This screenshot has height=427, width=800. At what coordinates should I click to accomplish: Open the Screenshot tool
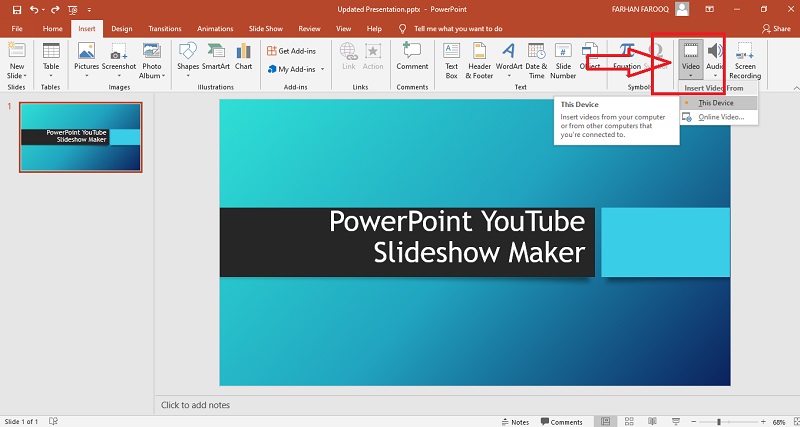tap(119, 60)
